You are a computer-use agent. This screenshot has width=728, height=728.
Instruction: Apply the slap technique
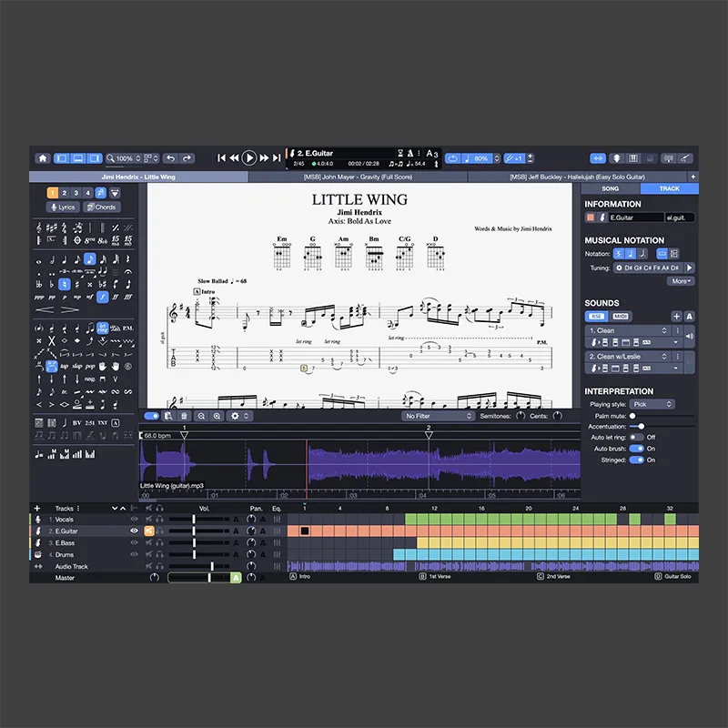[77, 367]
